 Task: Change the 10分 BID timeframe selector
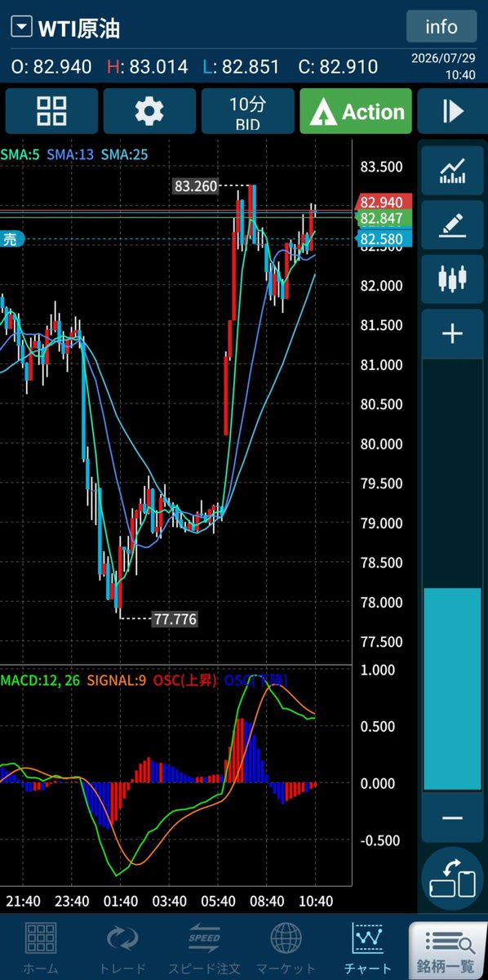[247, 111]
